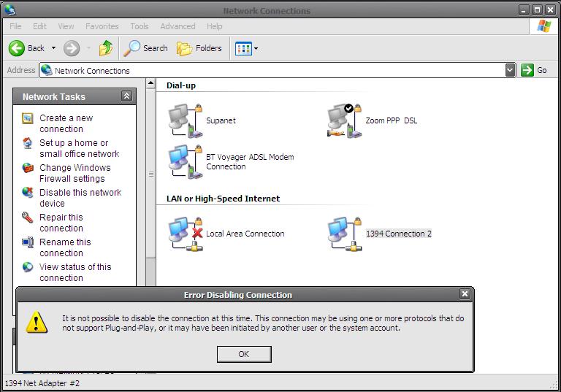Click the Search magnifier toolbar button
The width and height of the screenshot is (561, 392).
tap(145, 48)
